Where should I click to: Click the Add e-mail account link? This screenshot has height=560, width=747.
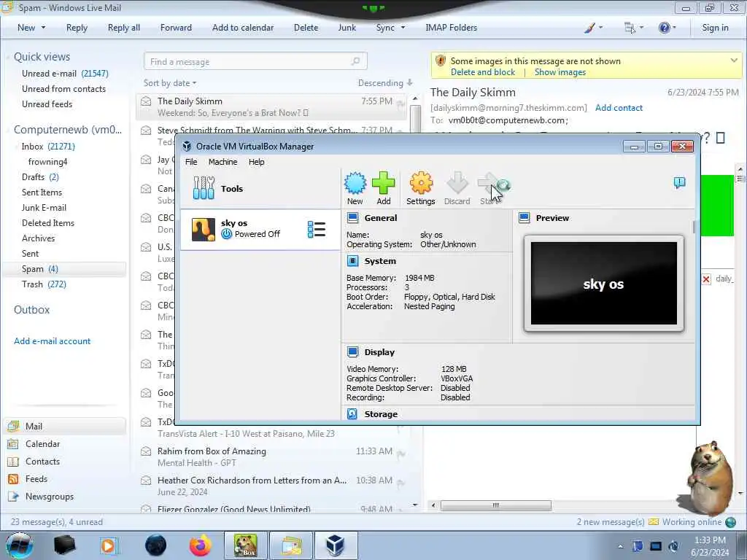52,341
